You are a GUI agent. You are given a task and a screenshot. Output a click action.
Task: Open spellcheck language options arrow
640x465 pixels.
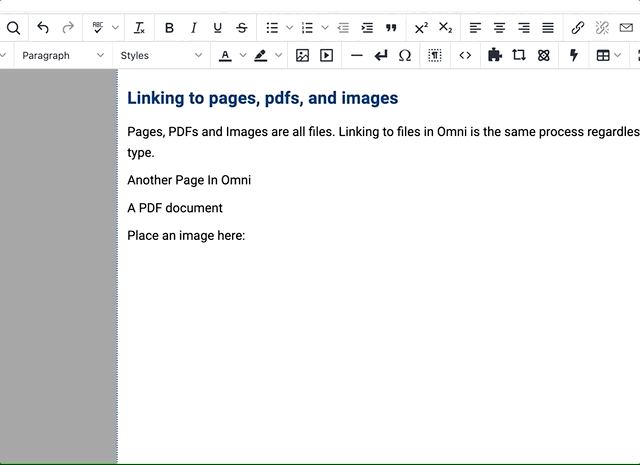115,28
